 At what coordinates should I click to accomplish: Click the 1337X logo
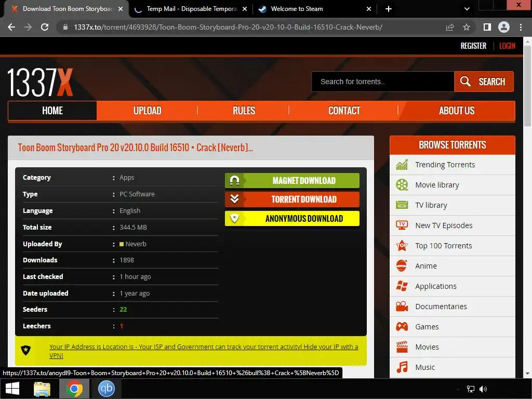(x=40, y=83)
